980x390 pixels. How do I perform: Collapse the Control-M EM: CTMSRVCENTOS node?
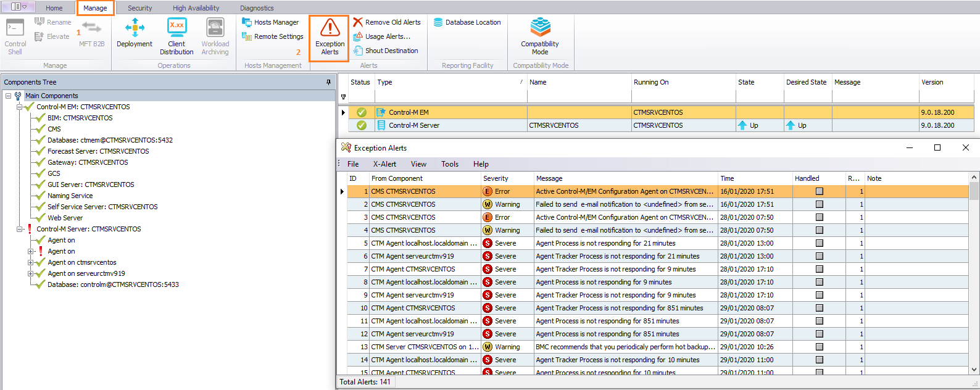pyautogui.click(x=19, y=107)
